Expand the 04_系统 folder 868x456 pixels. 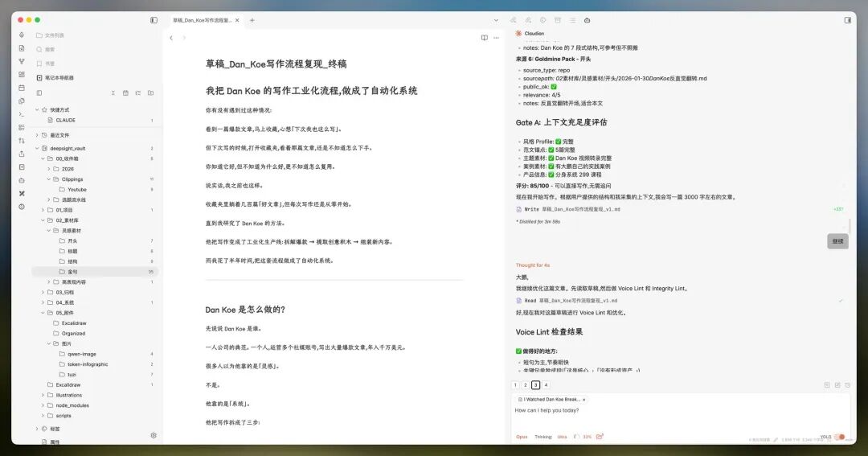click(x=43, y=302)
